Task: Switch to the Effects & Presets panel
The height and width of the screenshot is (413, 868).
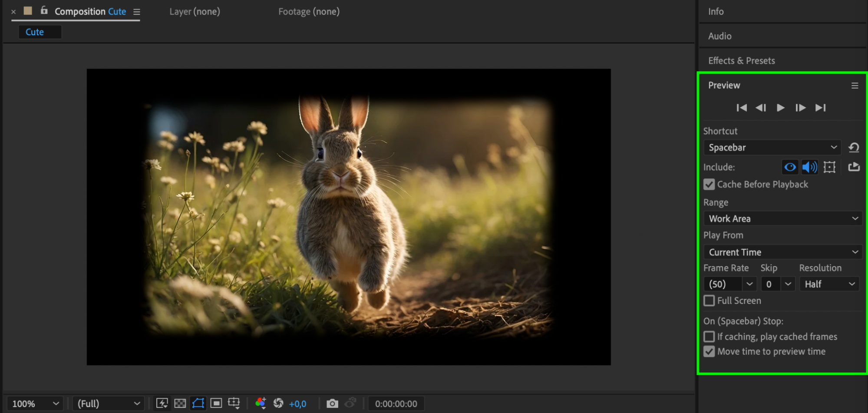Action: [741, 61]
